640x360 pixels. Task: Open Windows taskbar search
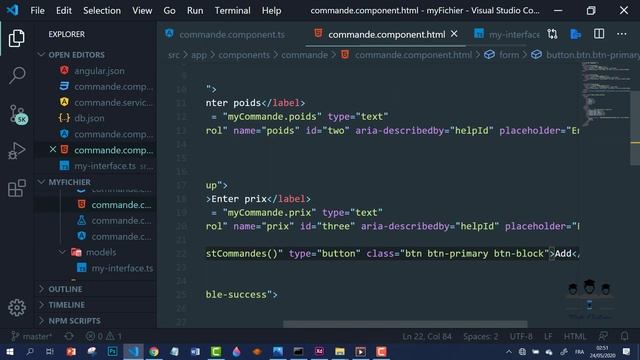tap(30, 351)
